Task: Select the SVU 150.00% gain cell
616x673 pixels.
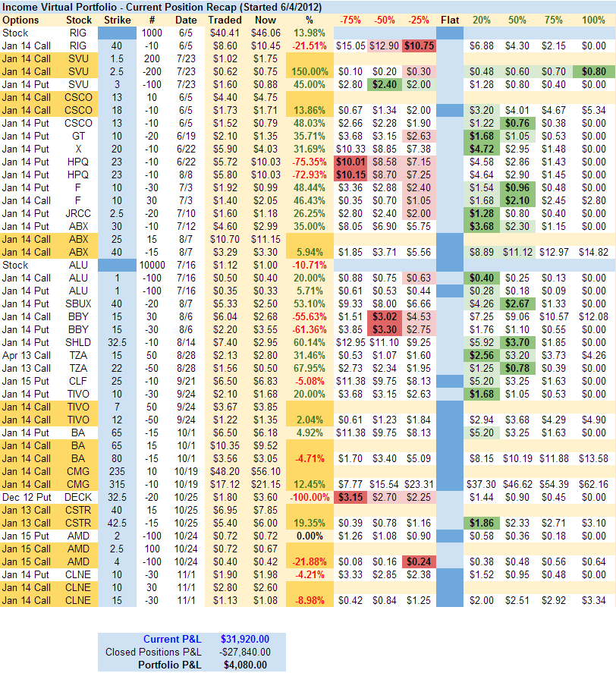Action: (x=308, y=71)
